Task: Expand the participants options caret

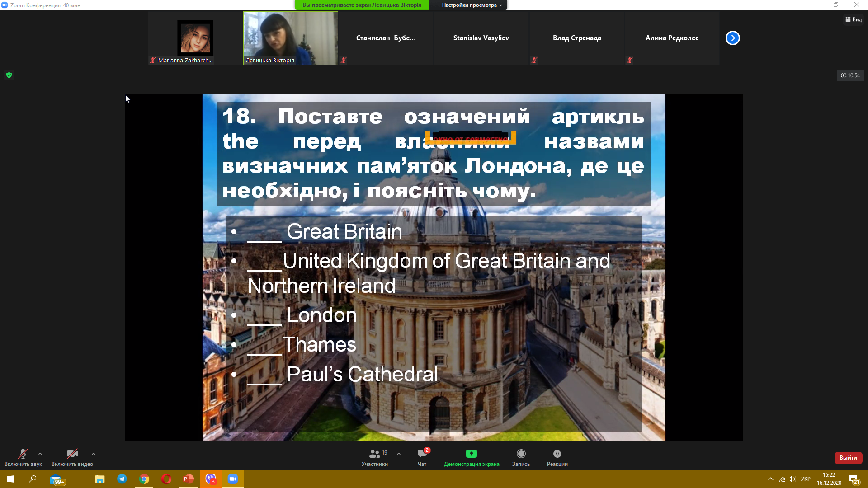Action: [x=398, y=454]
